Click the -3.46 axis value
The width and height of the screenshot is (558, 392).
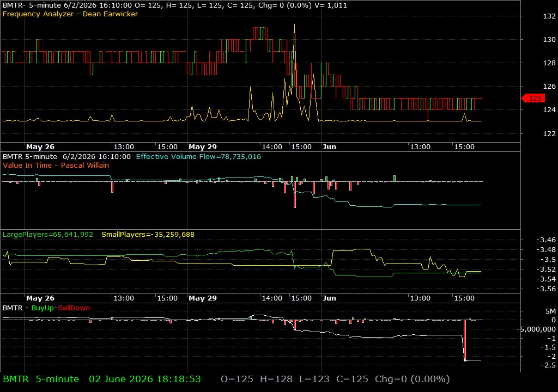click(x=546, y=240)
